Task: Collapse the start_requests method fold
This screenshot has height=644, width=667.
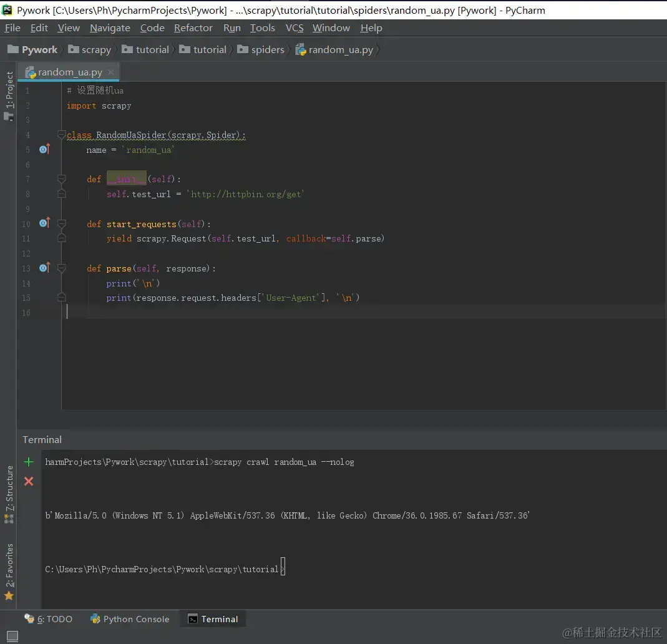Action: [x=62, y=224]
